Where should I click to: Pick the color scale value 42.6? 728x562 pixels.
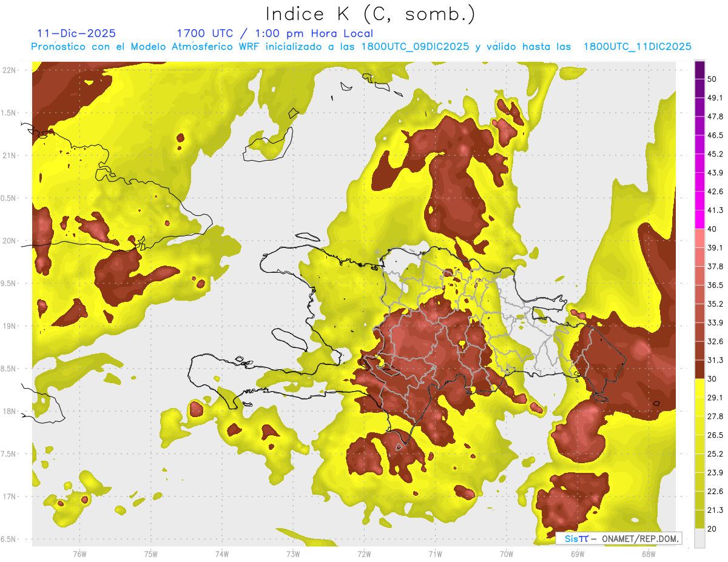point(715,192)
